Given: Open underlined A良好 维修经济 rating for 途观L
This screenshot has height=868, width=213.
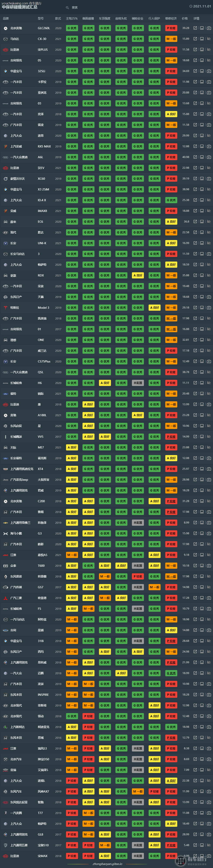Looking at the screenshot, I should pyautogui.click(x=171, y=781).
